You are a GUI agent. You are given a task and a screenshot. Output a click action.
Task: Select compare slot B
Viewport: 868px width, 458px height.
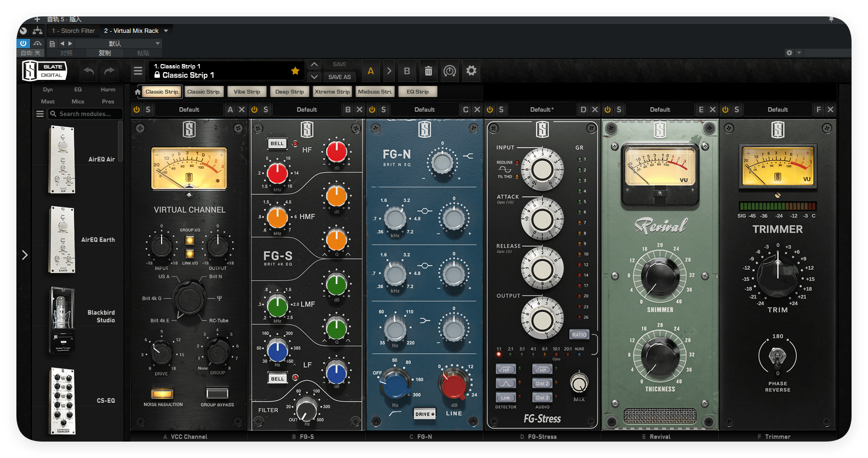click(407, 71)
